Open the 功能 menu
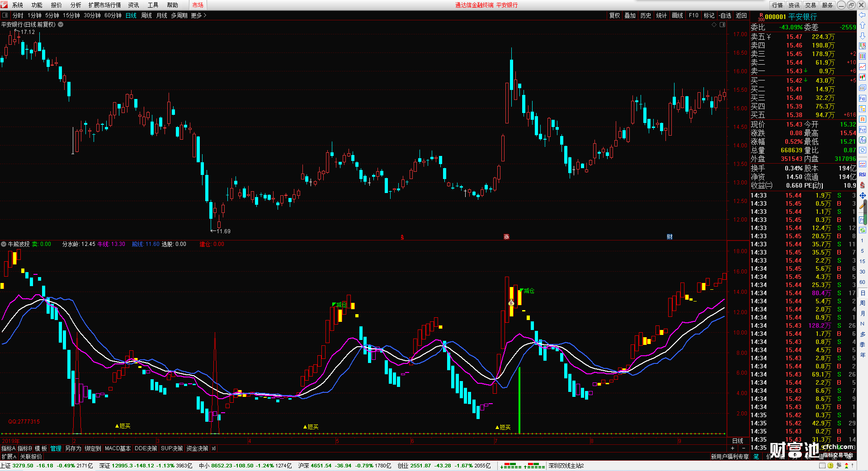The height and width of the screenshot is (471, 868). [x=37, y=5]
